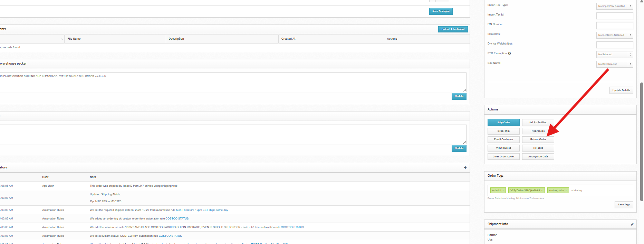The width and height of the screenshot is (644, 244).
Task: Remove the V2FyZWhvdXNlOjkwNzk5 tag via its x
Action: [x=542, y=191]
